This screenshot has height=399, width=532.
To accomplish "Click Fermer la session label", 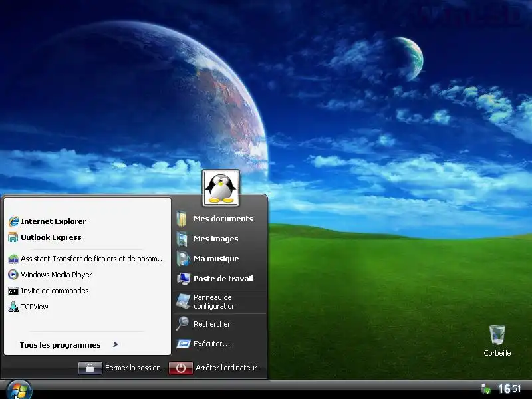I will 132,368.
